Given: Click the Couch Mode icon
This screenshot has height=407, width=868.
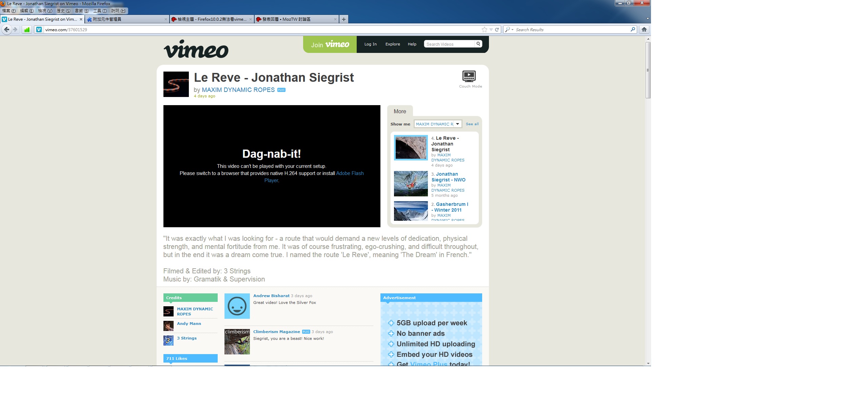Looking at the screenshot, I should [x=469, y=76].
